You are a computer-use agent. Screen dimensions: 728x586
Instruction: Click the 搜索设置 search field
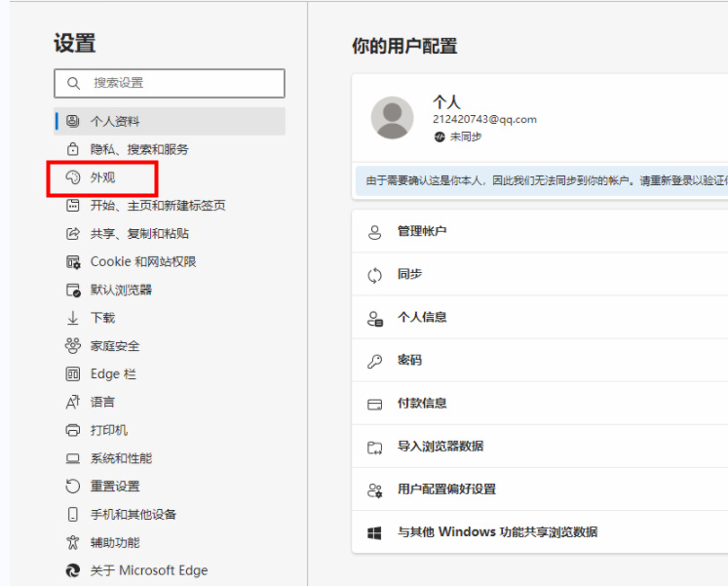coord(170,83)
